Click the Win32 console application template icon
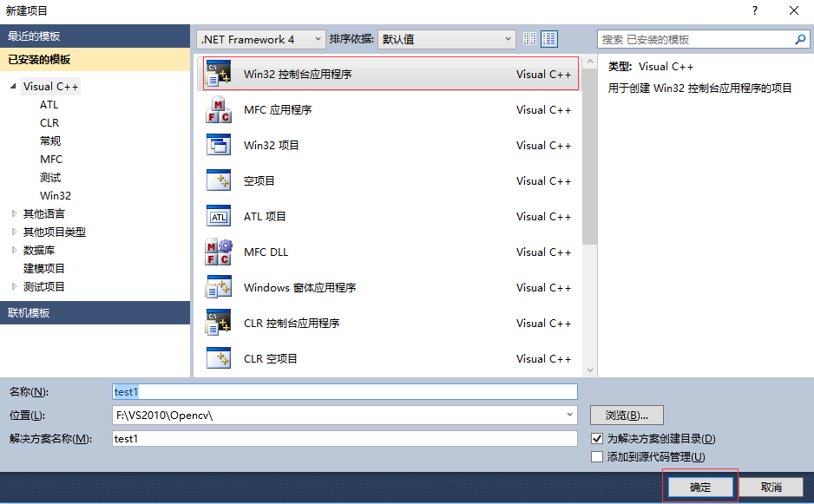This screenshot has height=504, width=814. [x=219, y=74]
